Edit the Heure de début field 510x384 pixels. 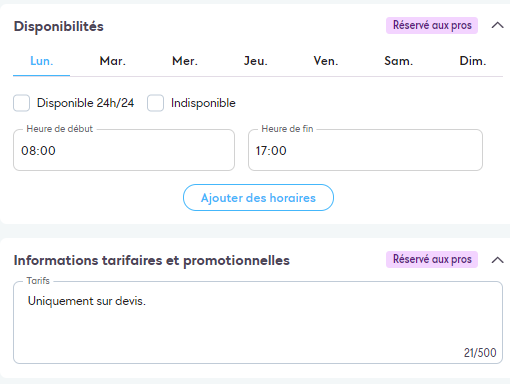pos(124,150)
